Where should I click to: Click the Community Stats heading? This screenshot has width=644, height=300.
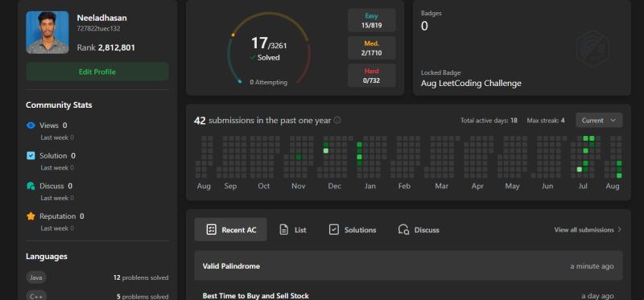(x=59, y=105)
